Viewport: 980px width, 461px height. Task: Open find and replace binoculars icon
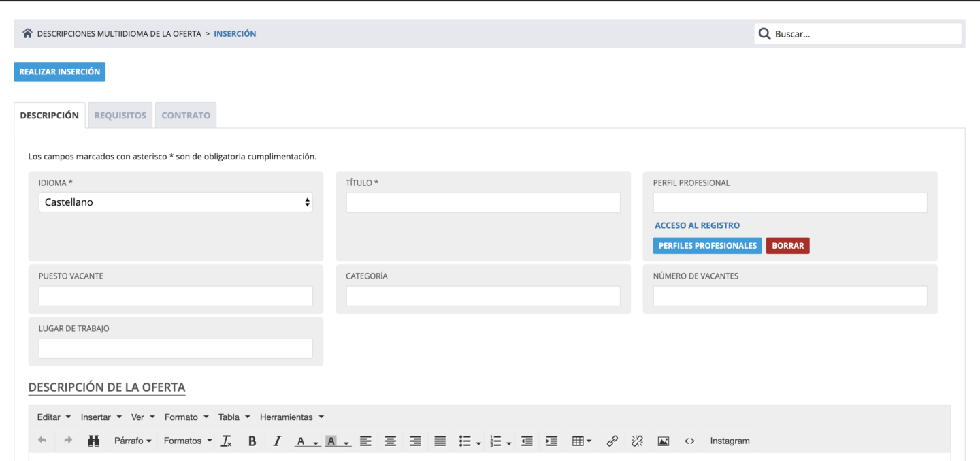pyautogui.click(x=94, y=441)
